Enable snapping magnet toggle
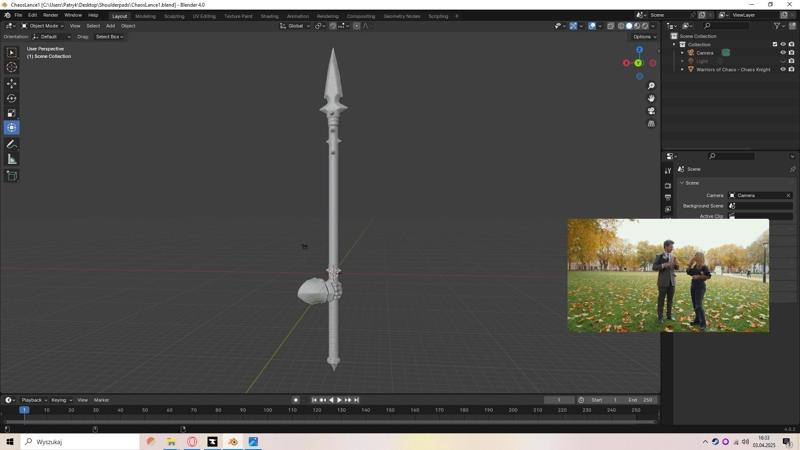Image resolution: width=800 pixels, height=450 pixels. point(333,26)
